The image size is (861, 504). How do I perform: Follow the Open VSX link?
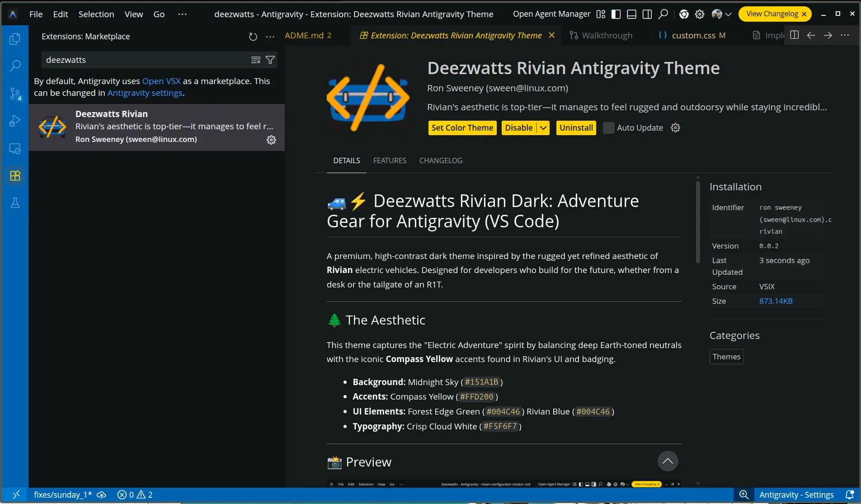pos(161,81)
